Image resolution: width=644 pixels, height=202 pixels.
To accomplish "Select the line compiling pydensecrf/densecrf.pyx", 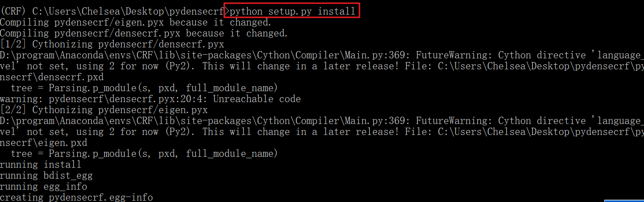I will tap(144, 33).
